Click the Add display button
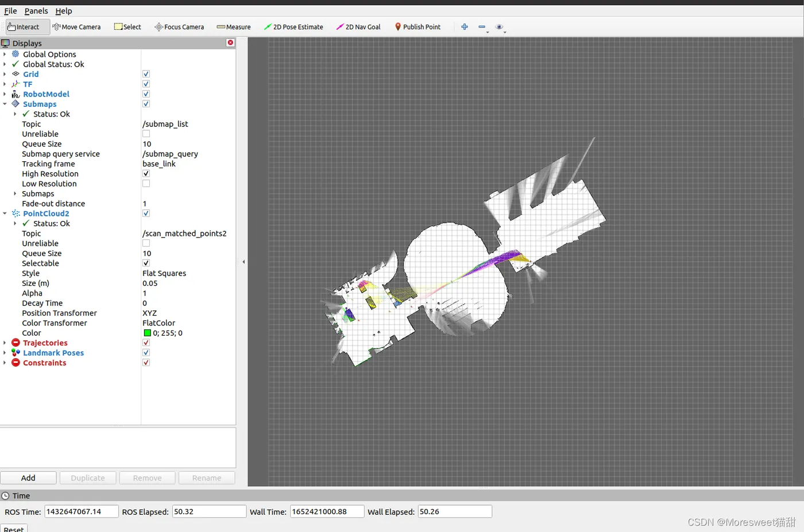The image size is (804, 532). pyautogui.click(x=28, y=478)
